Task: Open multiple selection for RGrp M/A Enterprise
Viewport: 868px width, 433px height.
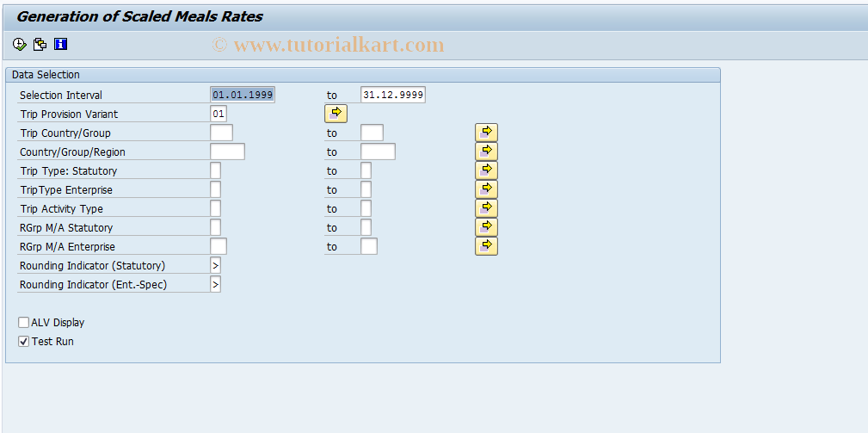Action: coord(486,245)
